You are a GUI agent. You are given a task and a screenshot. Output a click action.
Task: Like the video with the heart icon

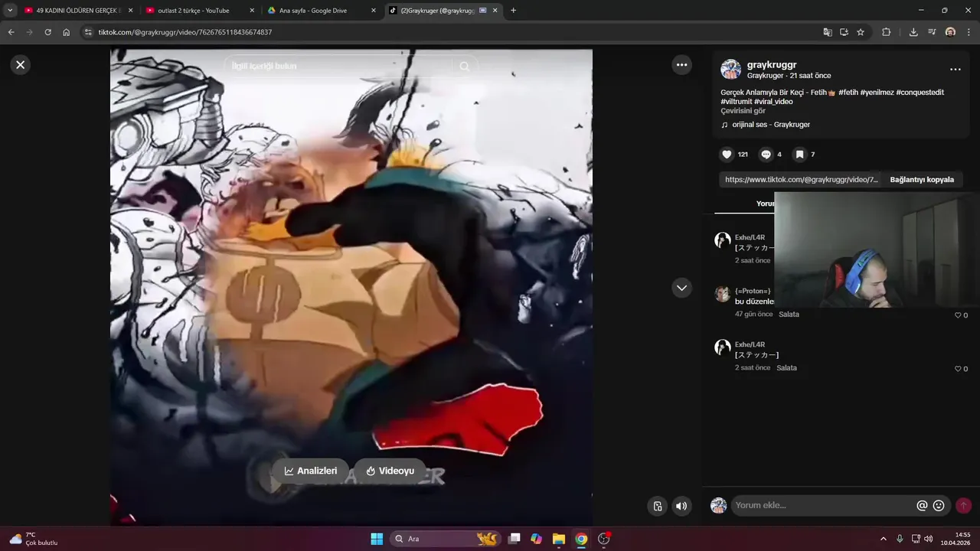click(x=727, y=155)
